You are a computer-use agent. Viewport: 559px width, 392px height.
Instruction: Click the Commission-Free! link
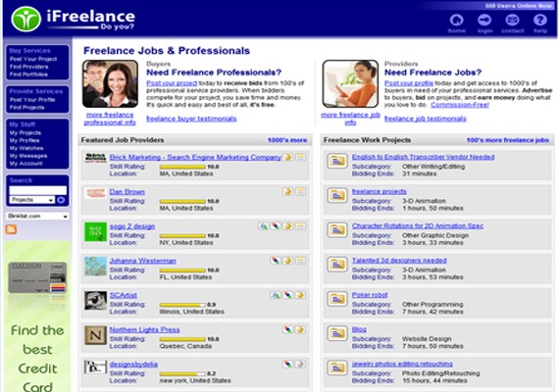click(x=460, y=105)
